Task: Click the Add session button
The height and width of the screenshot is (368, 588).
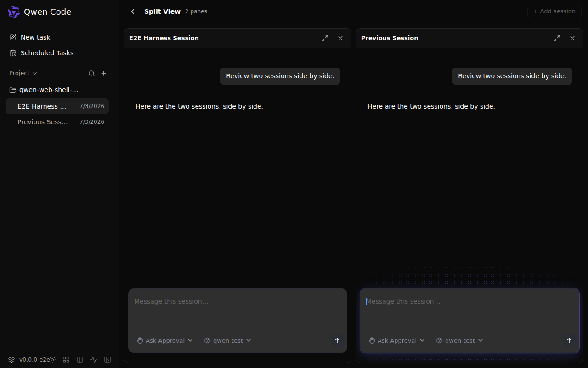Action: 554,11
